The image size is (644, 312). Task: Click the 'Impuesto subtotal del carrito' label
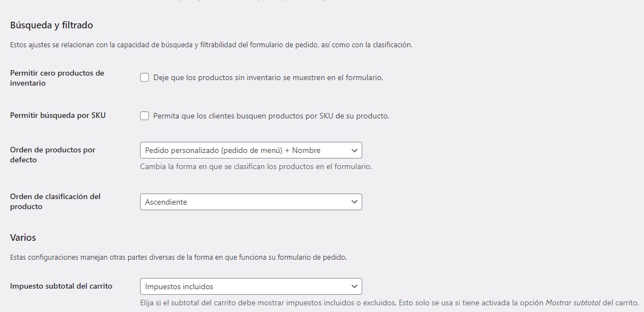61,286
